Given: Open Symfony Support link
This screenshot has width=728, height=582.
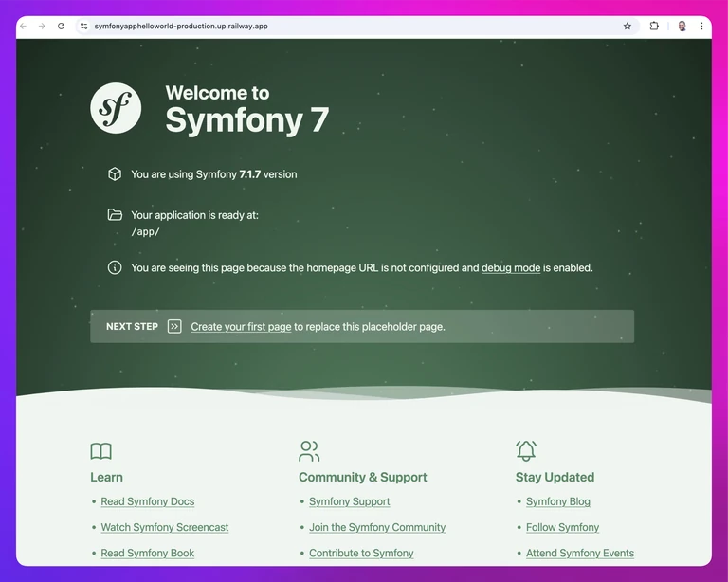Looking at the screenshot, I should [x=350, y=501].
